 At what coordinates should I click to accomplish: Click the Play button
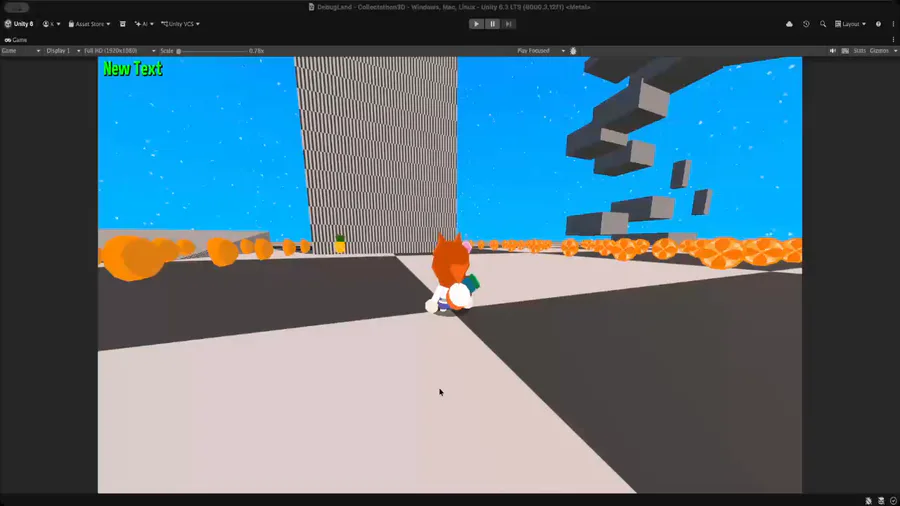coord(476,24)
